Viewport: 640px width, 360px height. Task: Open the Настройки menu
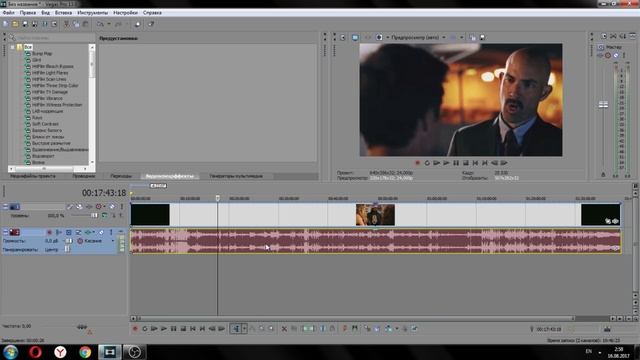click(125, 13)
